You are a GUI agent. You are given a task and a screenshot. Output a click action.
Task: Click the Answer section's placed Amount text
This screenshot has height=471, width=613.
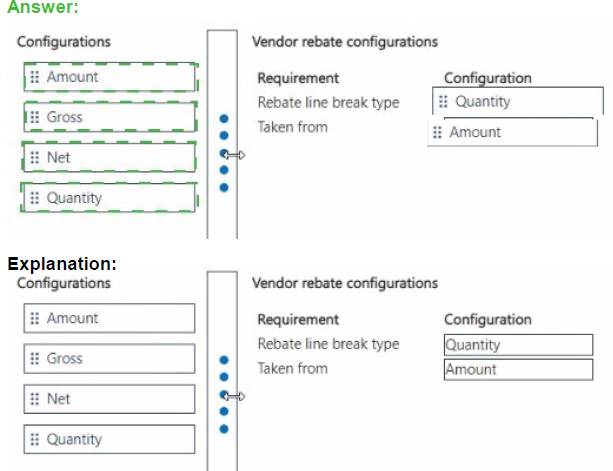pyautogui.click(x=475, y=132)
